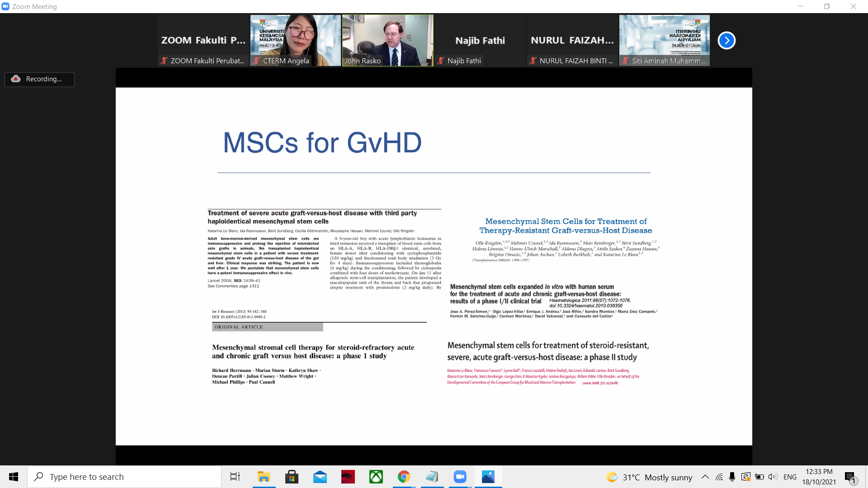Open the 12:33 PM date and time flyout
The height and width of the screenshot is (488, 868).
819,477
